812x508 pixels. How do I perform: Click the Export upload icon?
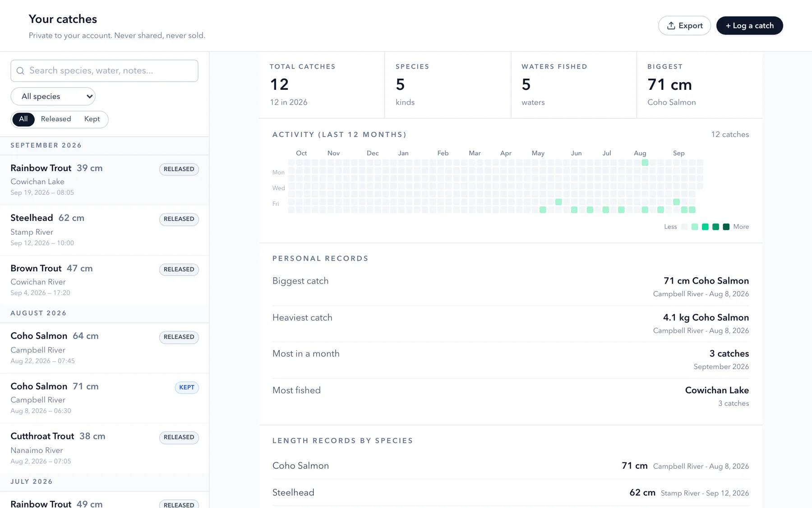[671, 26]
